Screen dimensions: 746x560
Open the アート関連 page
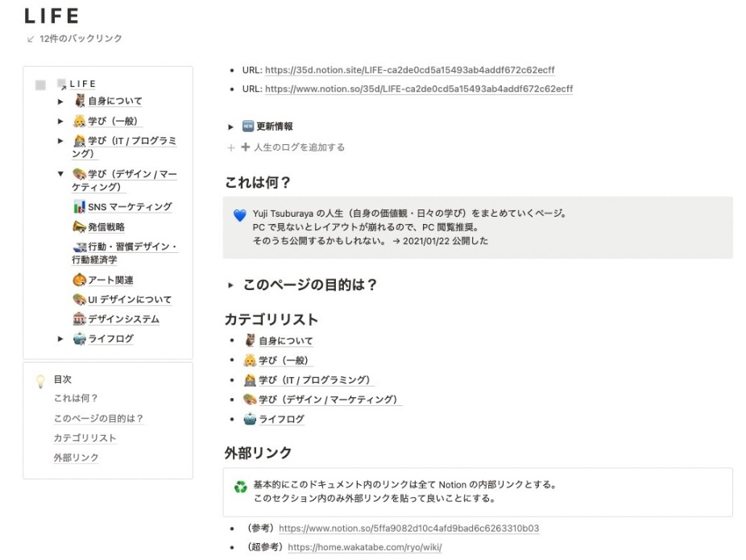[110, 280]
